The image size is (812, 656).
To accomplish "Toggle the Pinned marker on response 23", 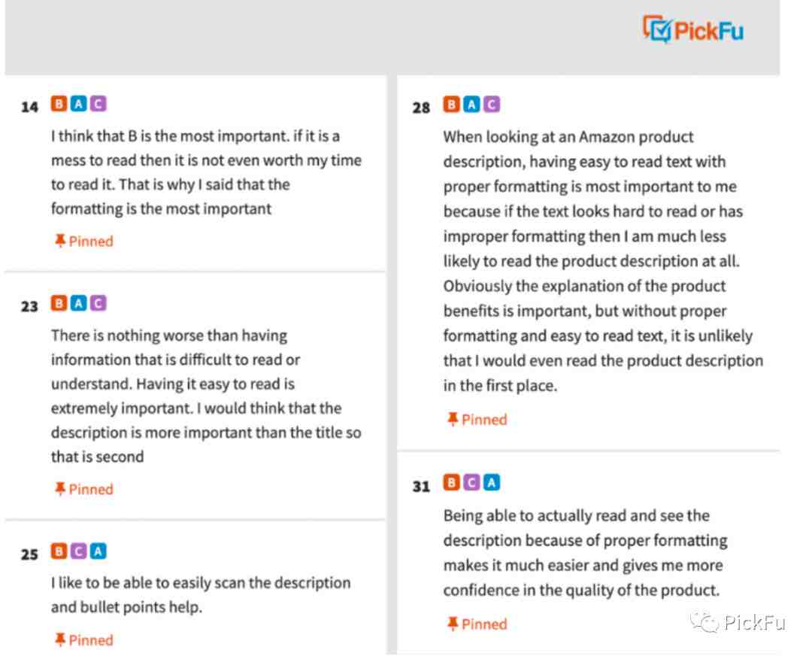I will pyautogui.click(x=84, y=489).
